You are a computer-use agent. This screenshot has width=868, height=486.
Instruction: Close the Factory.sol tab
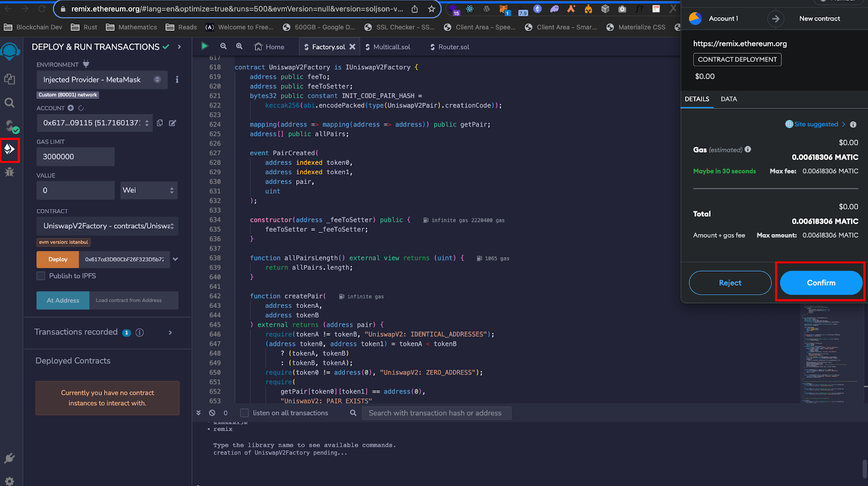(x=353, y=47)
